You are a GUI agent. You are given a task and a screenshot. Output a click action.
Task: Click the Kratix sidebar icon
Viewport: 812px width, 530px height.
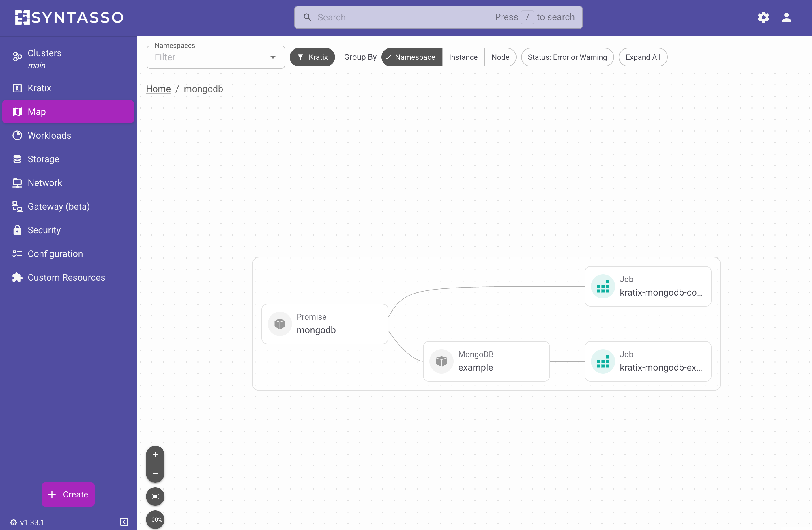tap(17, 88)
